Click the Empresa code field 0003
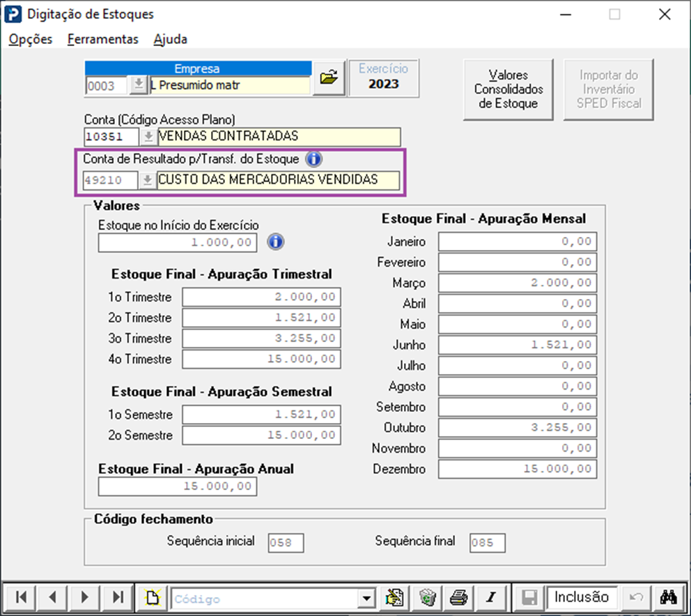691x616 pixels. 107,85
